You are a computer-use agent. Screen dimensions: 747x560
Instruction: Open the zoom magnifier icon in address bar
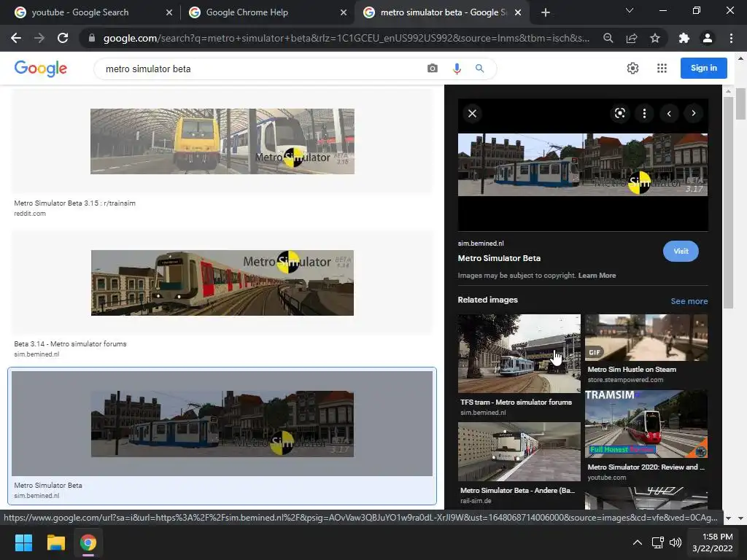(x=608, y=38)
